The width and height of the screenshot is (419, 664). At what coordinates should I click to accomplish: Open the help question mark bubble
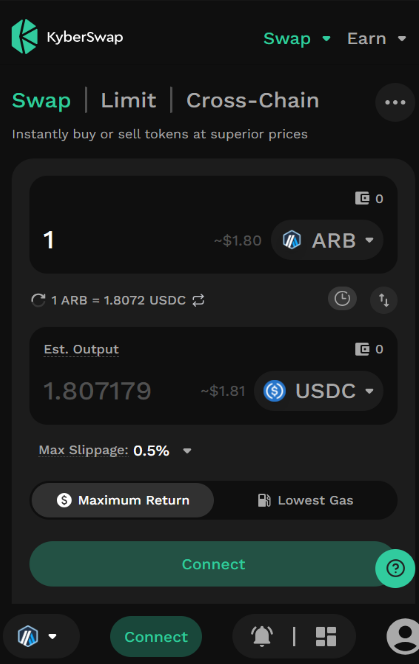coord(395,568)
